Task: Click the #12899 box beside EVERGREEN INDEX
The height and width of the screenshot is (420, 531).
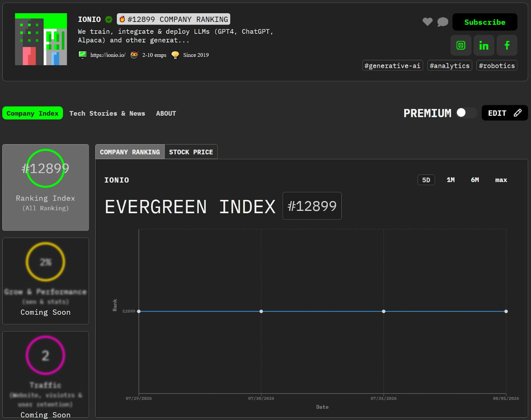Action: (x=312, y=206)
